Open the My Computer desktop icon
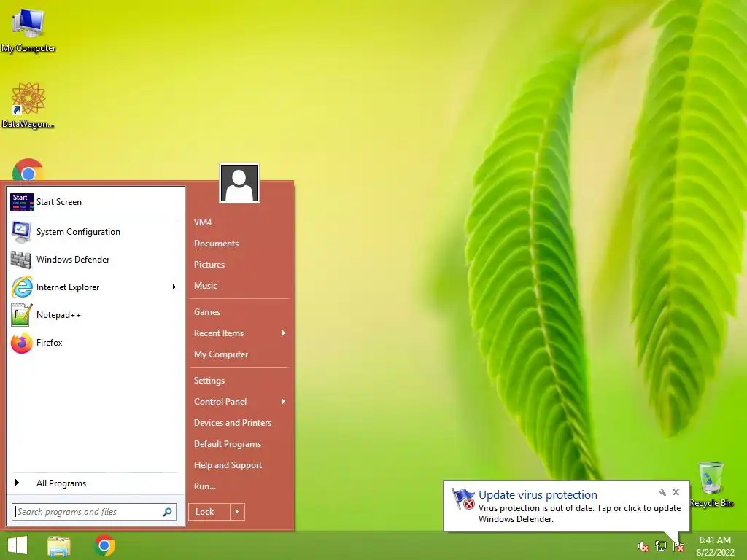Viewport: 747px width, 560px height. [x=28, y=29]
